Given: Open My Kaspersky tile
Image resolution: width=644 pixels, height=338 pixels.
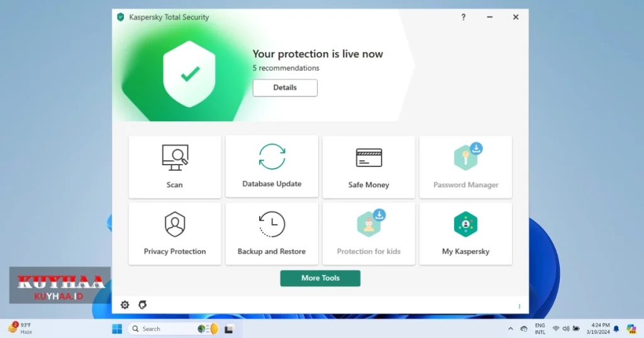Looking at the screenshot, I should [465, 234].
